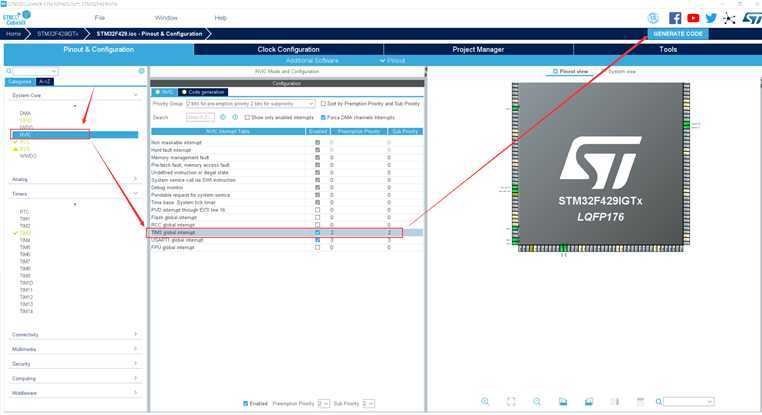Open the pin search dropdown in pinout toolbar
The image size is (762, 415).
pyautogui.click(x=689, y=401)
